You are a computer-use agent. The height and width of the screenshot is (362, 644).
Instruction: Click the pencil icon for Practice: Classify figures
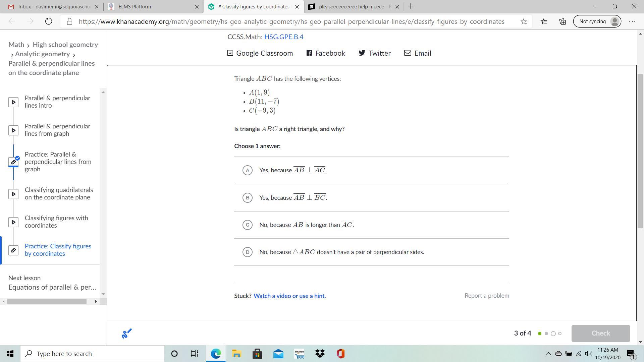(x=13, y=250)
